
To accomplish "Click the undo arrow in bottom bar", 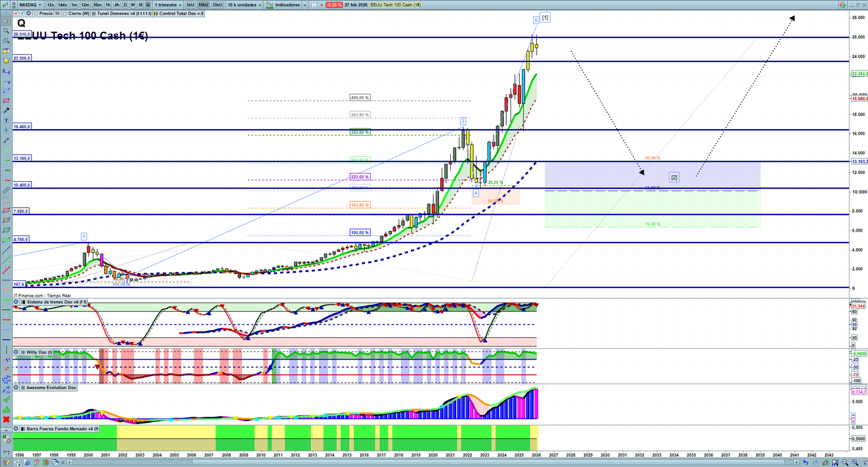I will [x=806, y=463].
